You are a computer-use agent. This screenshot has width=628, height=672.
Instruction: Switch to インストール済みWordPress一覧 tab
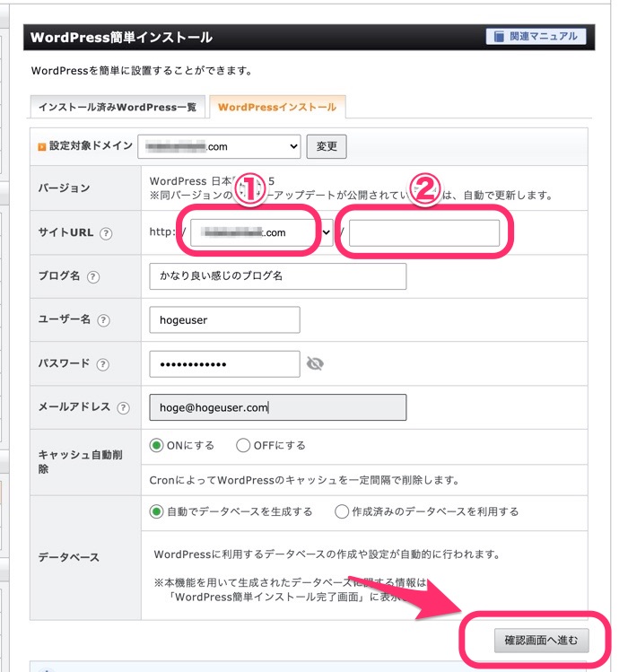(x=118, y=107)
